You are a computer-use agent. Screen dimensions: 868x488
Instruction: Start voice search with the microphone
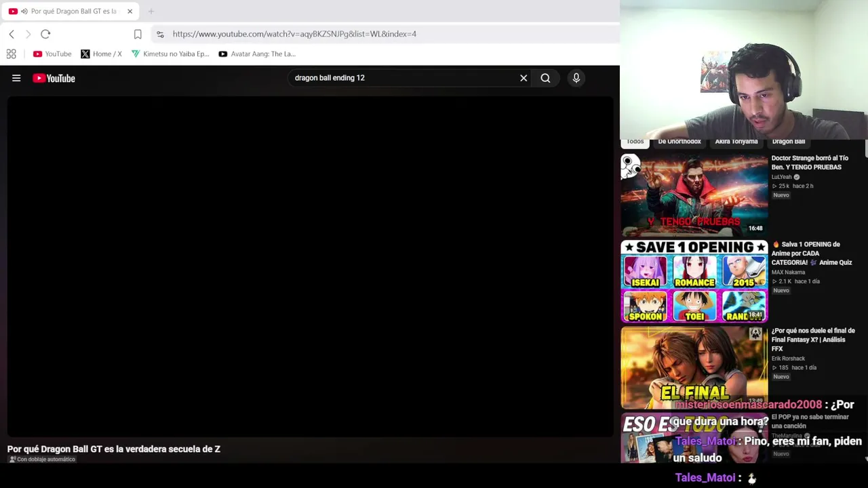click(576, 78)
